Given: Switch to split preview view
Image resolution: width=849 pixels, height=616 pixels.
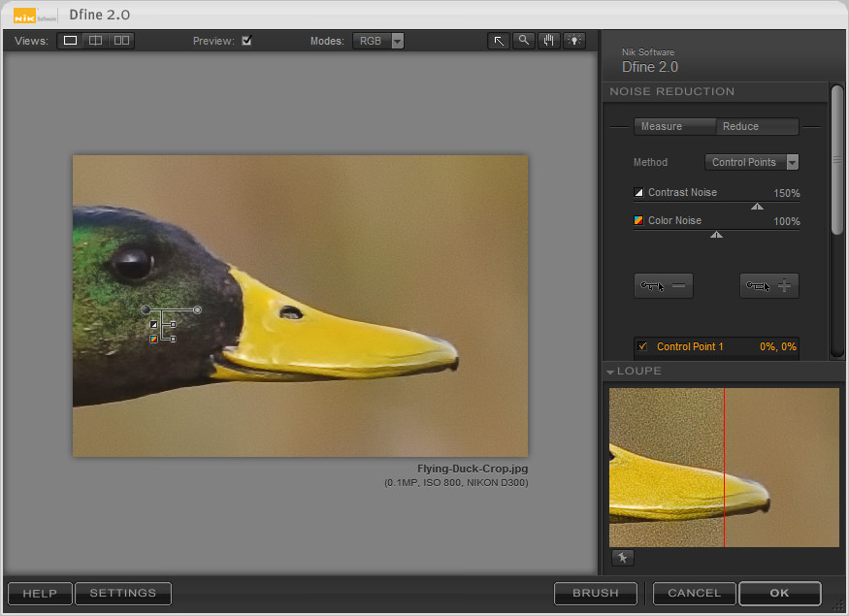Looking at the screenshot, I should 95,41.
